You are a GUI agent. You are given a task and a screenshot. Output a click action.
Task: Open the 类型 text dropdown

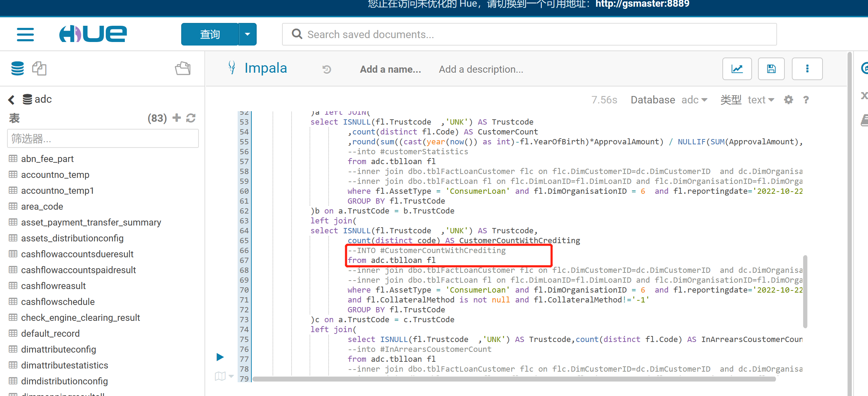click(x=760, y=100)
